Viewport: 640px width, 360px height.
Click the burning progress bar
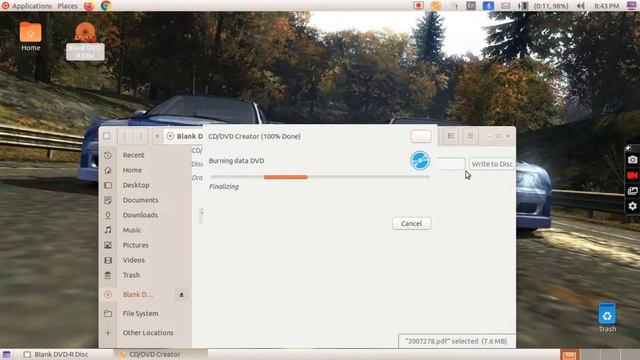click(320, 177)
